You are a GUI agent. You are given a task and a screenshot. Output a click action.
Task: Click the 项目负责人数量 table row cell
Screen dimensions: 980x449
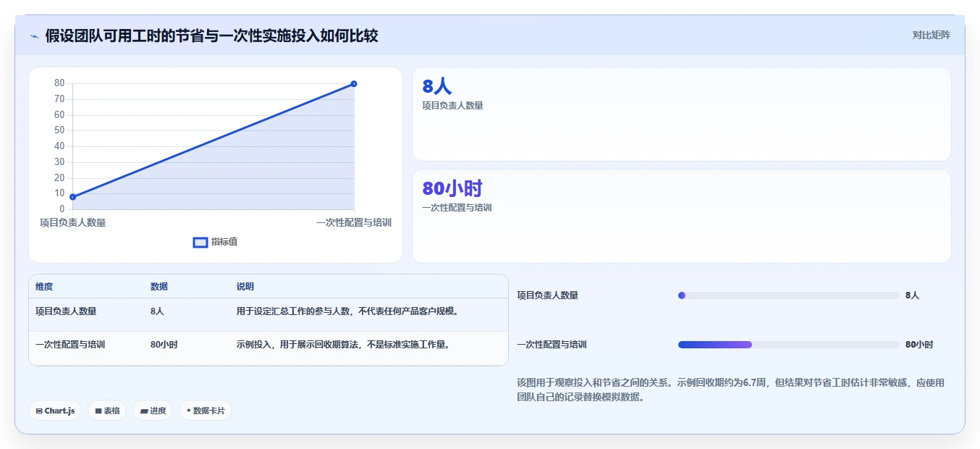(66, 311)
